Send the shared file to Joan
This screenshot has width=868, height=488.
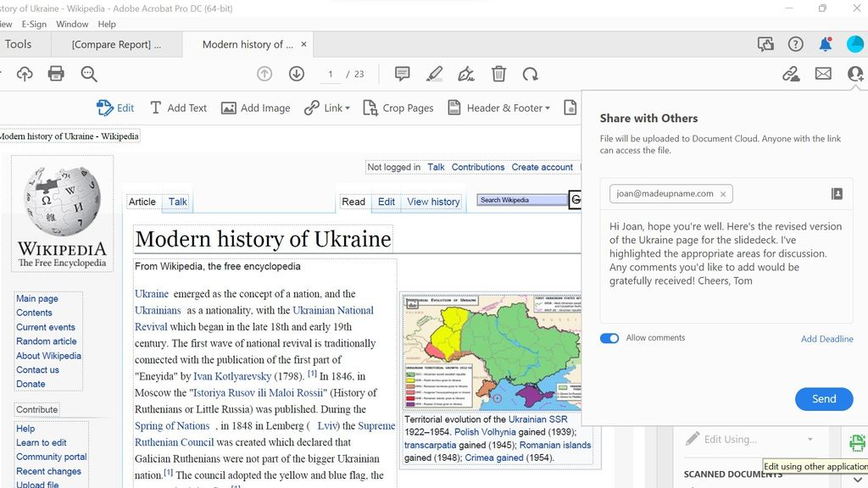pos(823,398)
